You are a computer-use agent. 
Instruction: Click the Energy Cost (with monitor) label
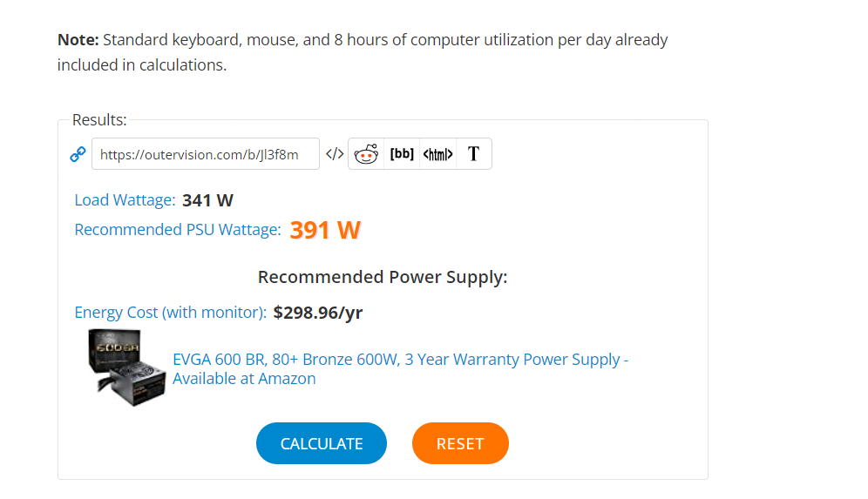(x=171, y=313)
